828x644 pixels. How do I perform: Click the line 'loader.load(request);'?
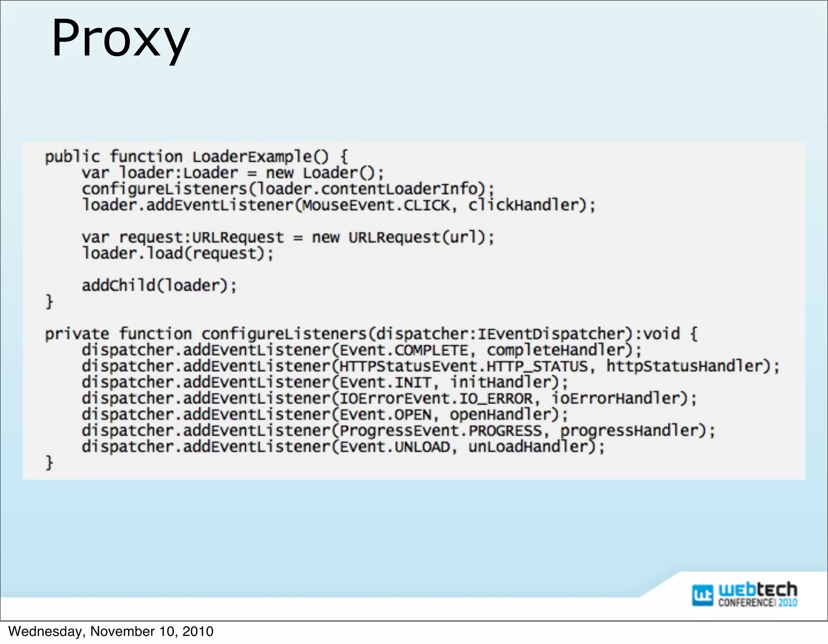tap(178, 253)
